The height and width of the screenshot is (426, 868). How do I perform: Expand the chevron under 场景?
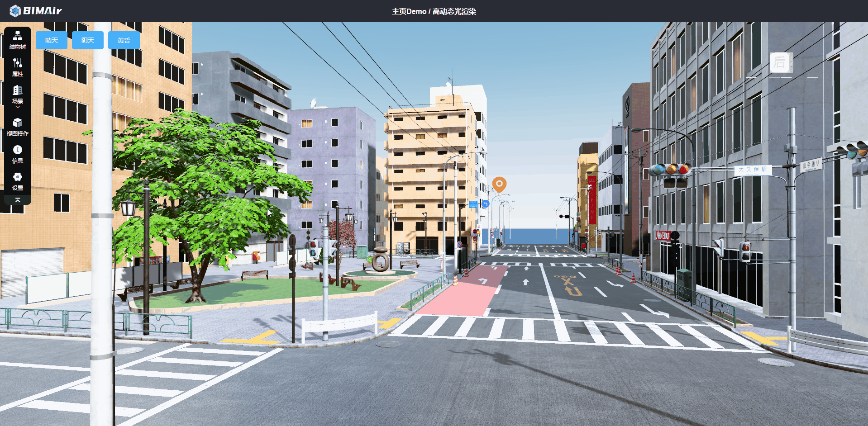pyautogui.click(x=18, y=107)
